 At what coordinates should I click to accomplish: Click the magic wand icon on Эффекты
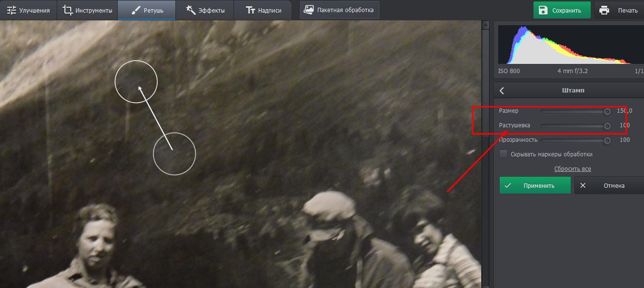(x=190, y=10)
